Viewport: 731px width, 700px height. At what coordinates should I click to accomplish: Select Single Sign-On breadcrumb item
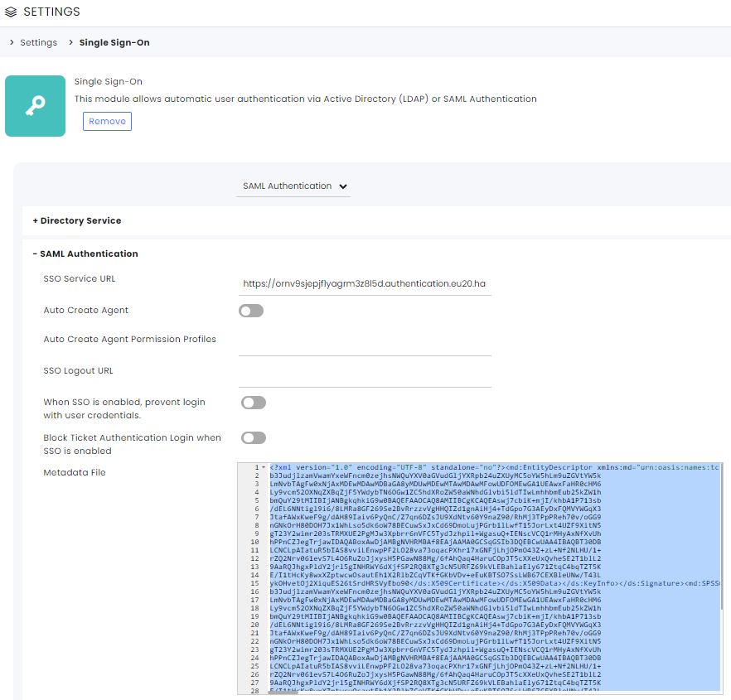[114, 42]
